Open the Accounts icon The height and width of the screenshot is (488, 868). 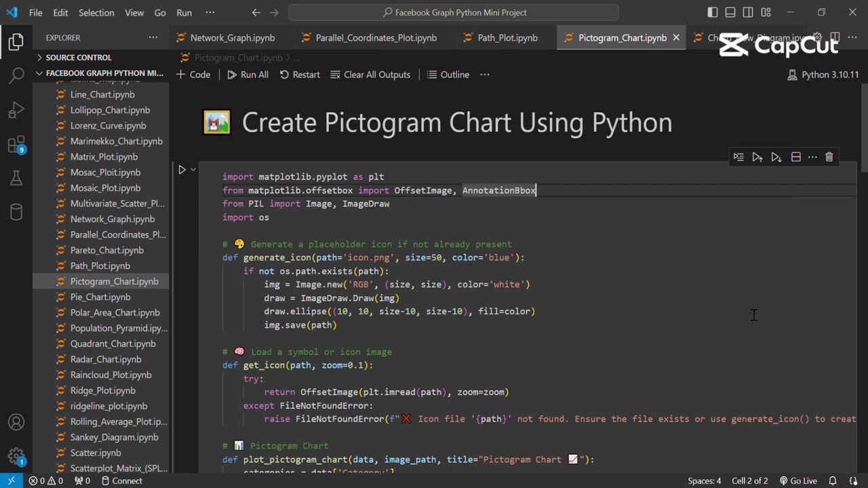tap(16, 422)
